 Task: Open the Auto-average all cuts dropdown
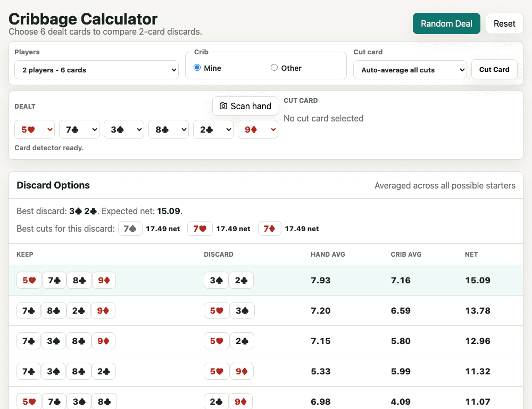[410, 70]
